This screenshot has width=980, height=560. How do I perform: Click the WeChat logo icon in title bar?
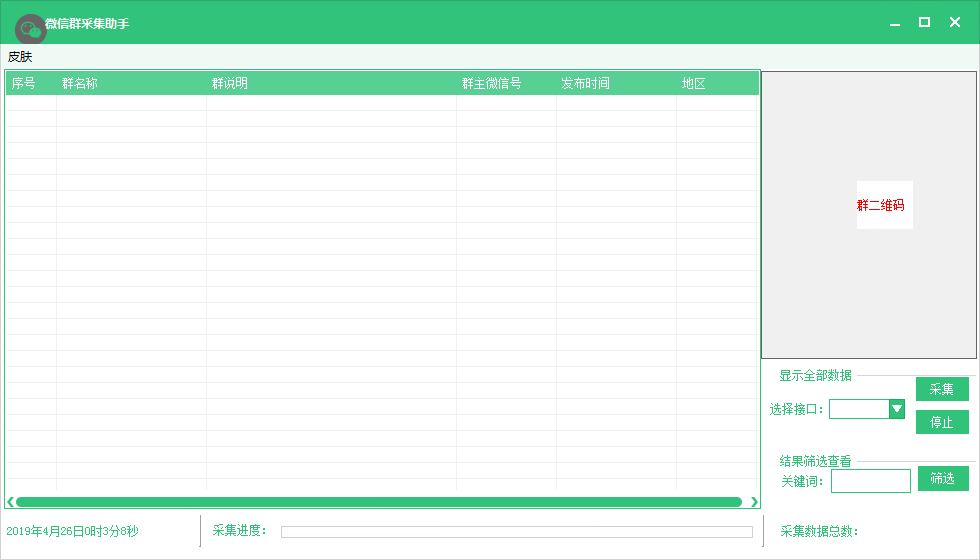tap(30, 29)
